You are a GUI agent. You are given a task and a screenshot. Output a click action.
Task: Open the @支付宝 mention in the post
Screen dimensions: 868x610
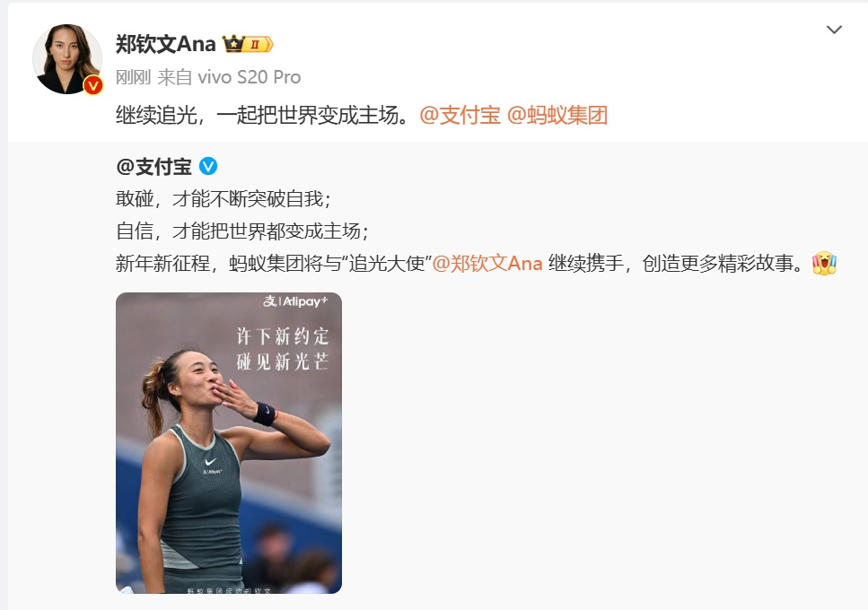click(x=460, y=115)
